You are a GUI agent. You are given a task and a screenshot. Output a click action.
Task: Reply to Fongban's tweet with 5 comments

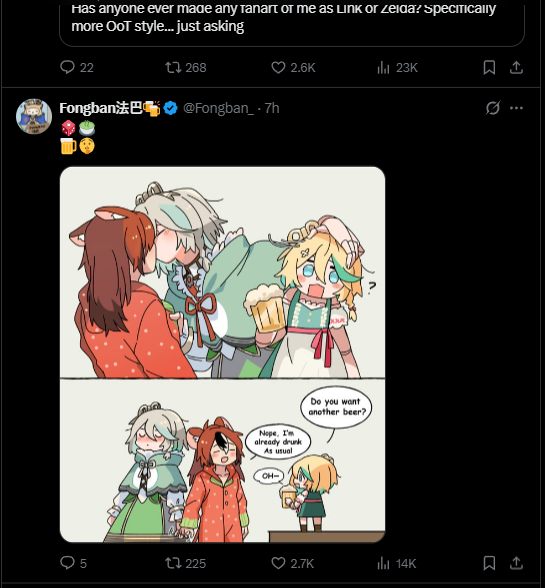(x=74, y=563)
